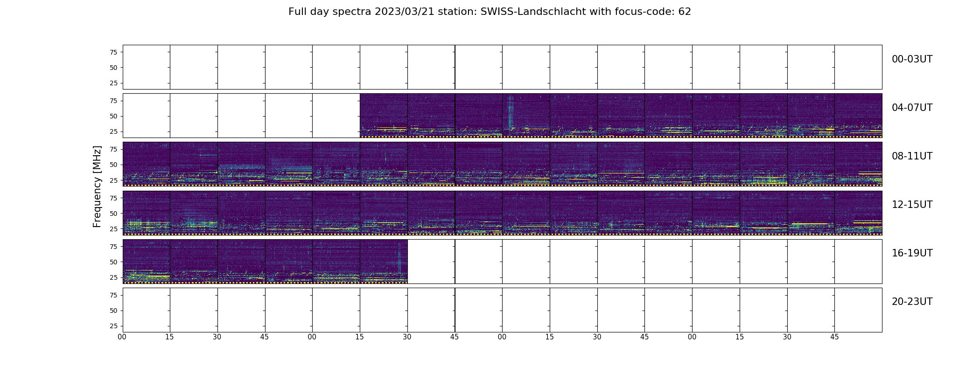The height and width of the screenshot is (373, 980).
Task: Select last spectrogram tile in 04-07UT row
Action: click(858, 116)
